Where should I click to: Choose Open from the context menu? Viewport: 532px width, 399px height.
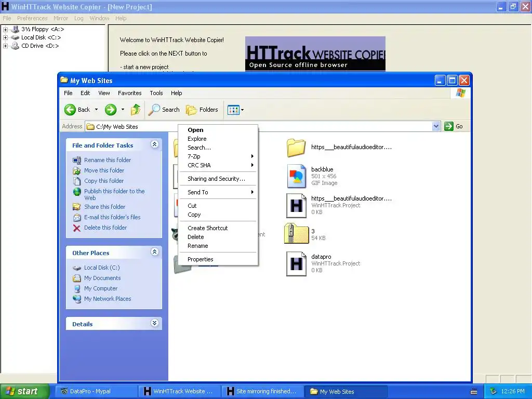pos(218,130)
